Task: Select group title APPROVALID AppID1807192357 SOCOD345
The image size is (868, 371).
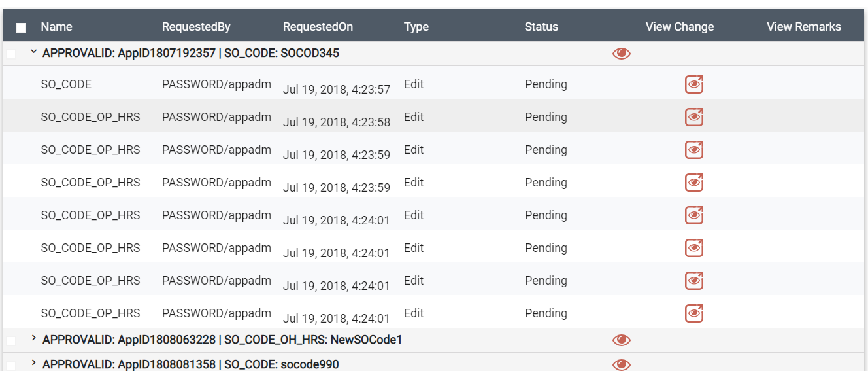Action: point(191,54)
